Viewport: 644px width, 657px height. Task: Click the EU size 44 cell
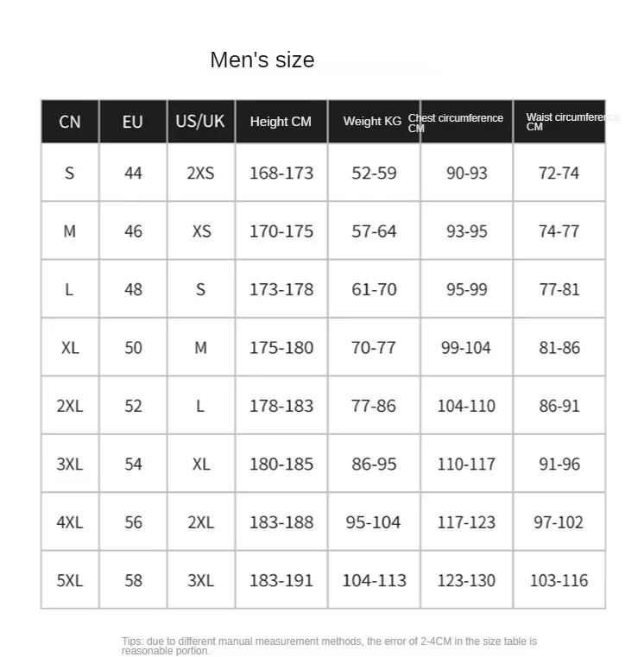coord(133,173)
